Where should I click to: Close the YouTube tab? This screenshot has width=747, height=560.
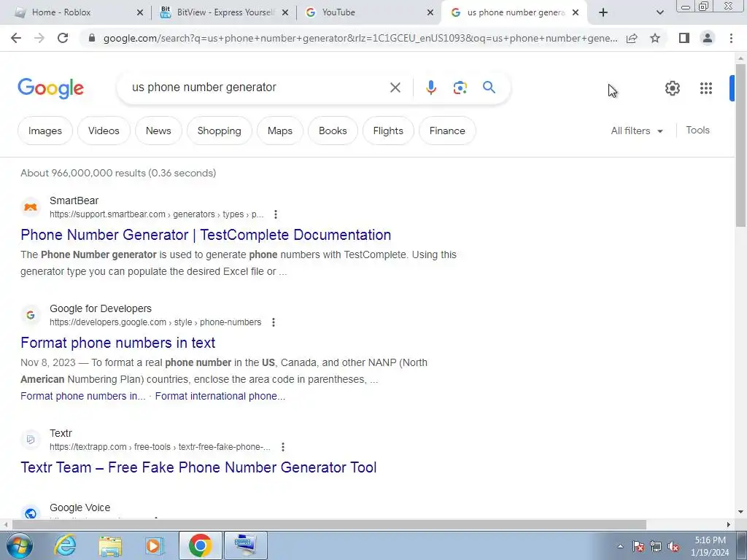430,13
